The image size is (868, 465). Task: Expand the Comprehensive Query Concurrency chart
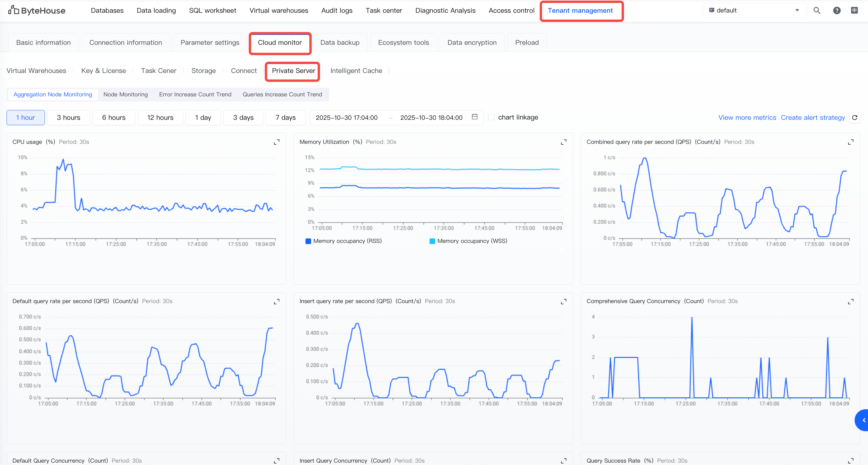[850, 301]
